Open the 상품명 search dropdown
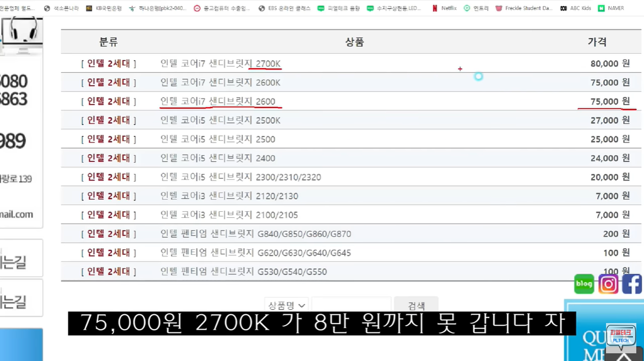The image size is (644, 361). point(287,305)
